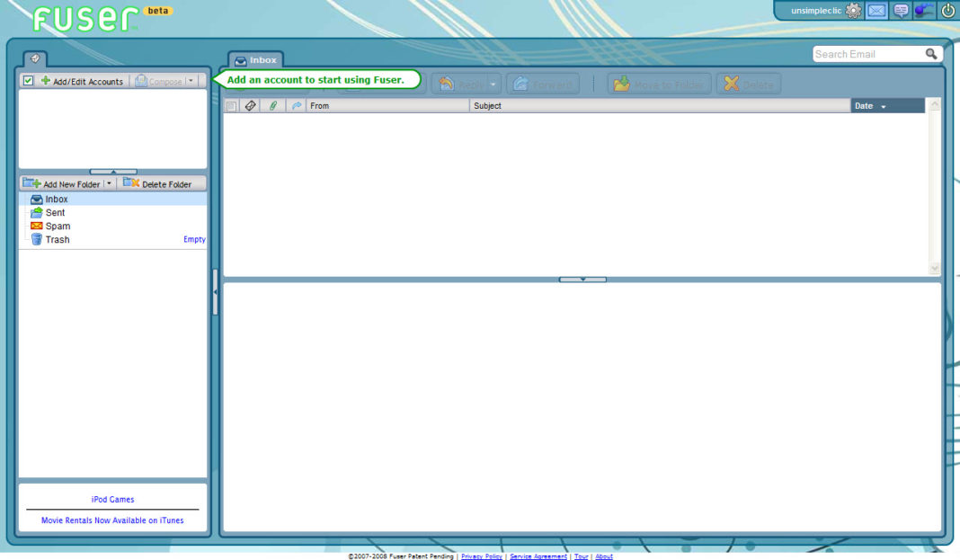Image resolution: width=960 pixels, height=560 pixels.
Task: Collapse the left sidebar with side handle
Action: (x=215, y=292)
